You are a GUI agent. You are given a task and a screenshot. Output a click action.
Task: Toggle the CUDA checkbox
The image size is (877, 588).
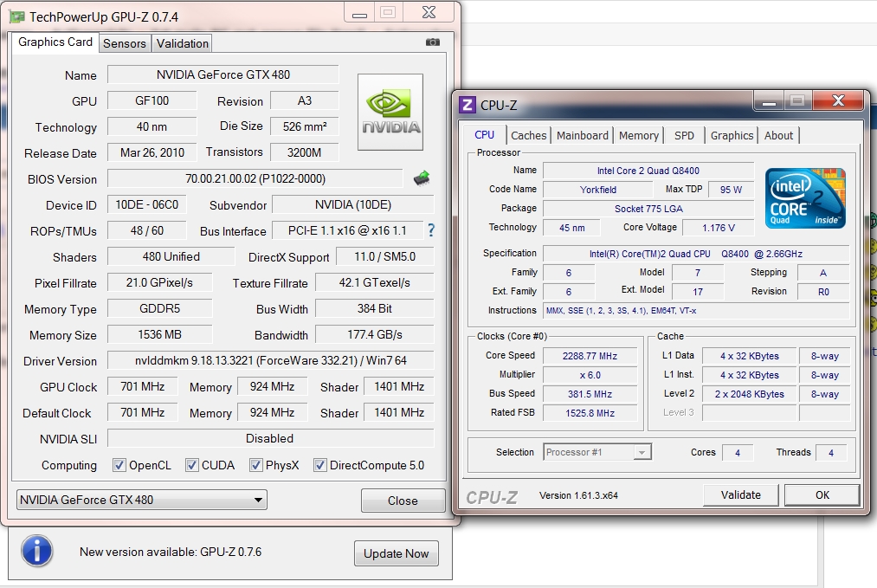click(x=192, y=465)
